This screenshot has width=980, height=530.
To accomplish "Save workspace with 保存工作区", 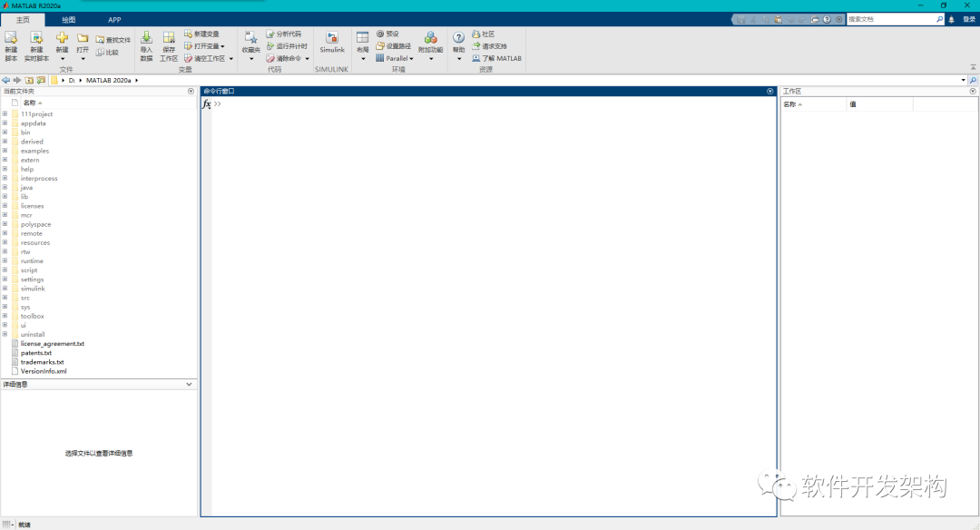I will [x=169, y=46].
